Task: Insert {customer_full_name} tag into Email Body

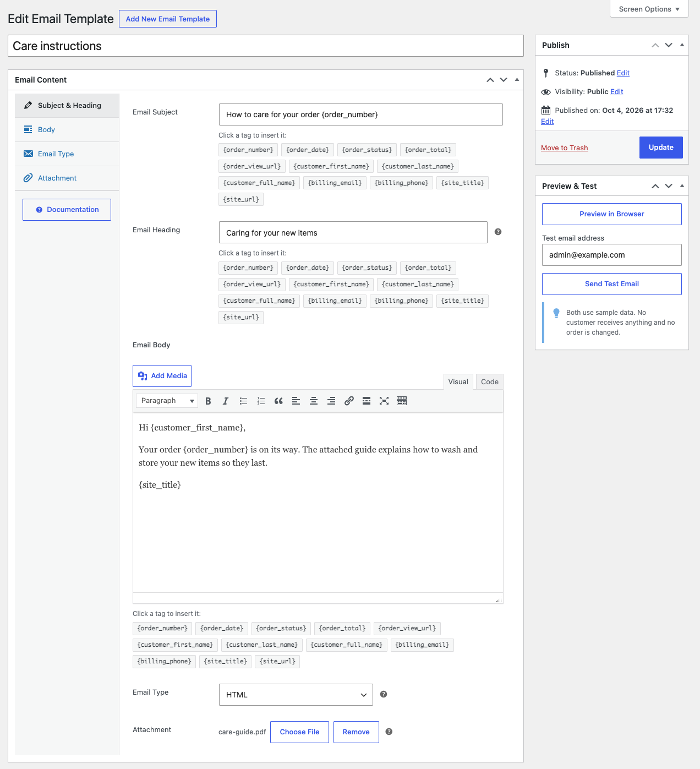Action: [346, 645]
